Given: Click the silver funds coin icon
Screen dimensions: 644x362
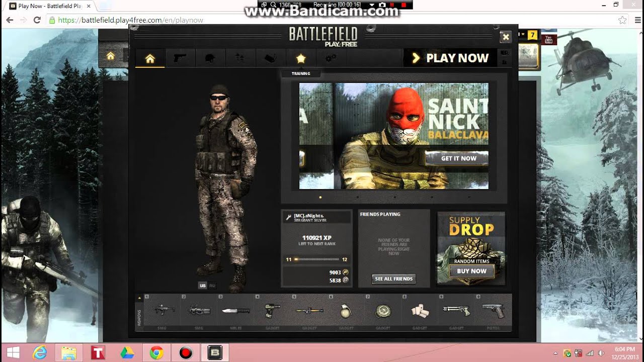Looking at the screenshot, I should pyautogui.click(x=346, y=280).
